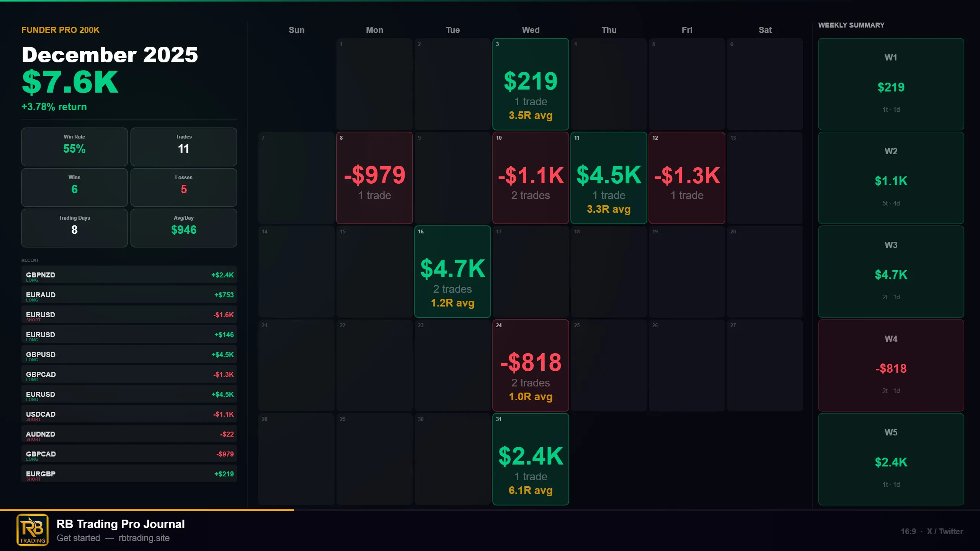Click the Avg/Day $946 stat card

tap(184, 228)
